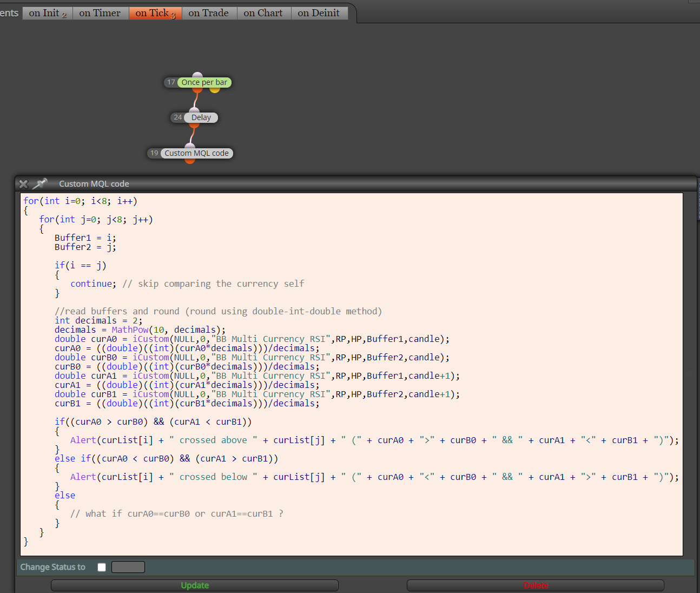Switch to the on Deinit tab

(319, 13)
